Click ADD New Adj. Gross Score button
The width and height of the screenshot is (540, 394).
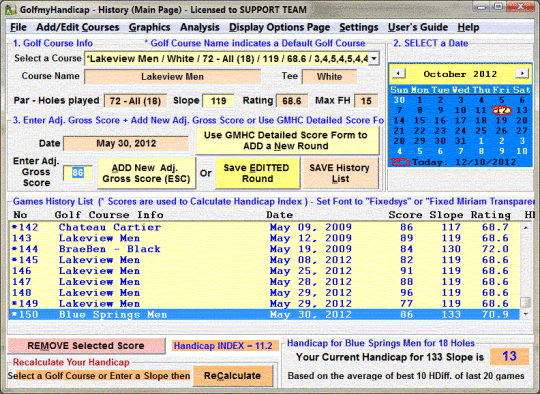[146, 173]
